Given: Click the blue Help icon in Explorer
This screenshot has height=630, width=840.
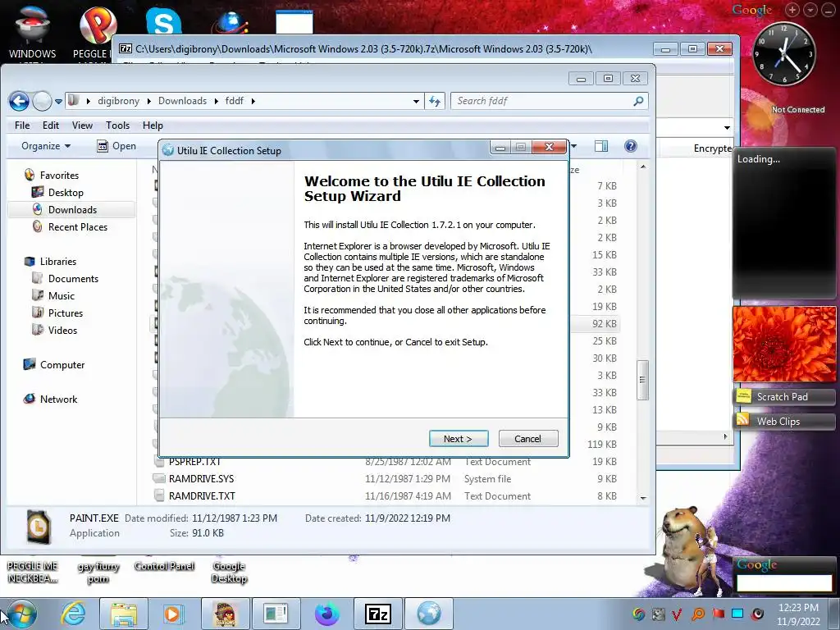Looking at the screenshot, I should click(631, 146).
